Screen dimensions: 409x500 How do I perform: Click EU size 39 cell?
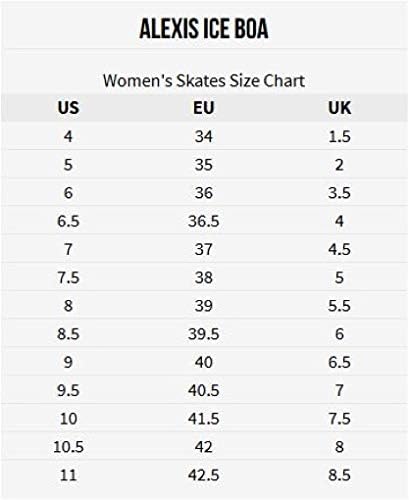pyautogui.click(x=204, y=306)
